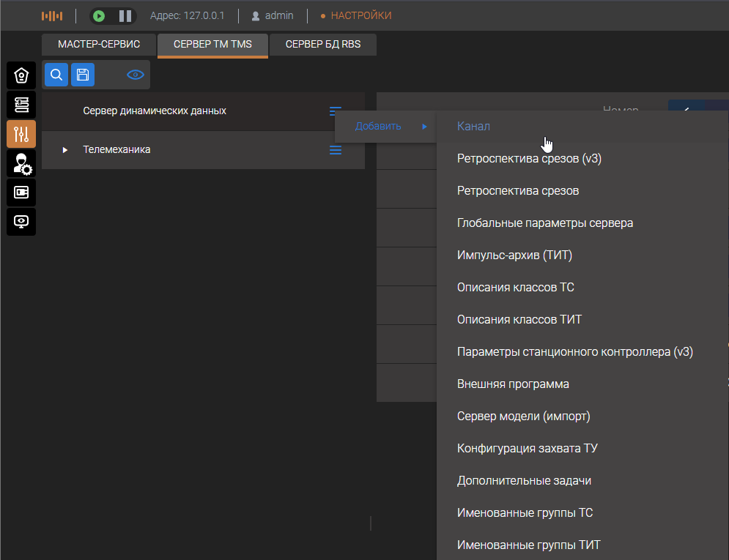Open the server rack sidebar icon
This screenshot has height=560, width=729.
click(x=21, y=105)
